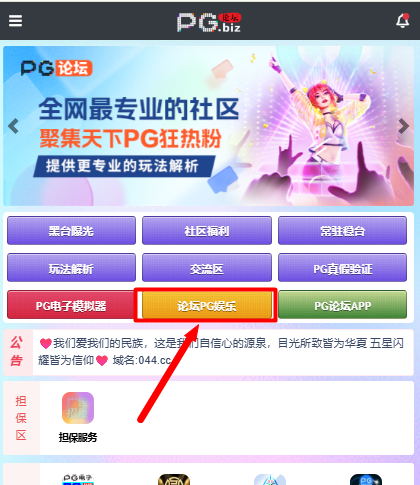Viewport: 420px width, 485px height.
Task: Open the 担保服务 app icon
Action: point(78,408)
